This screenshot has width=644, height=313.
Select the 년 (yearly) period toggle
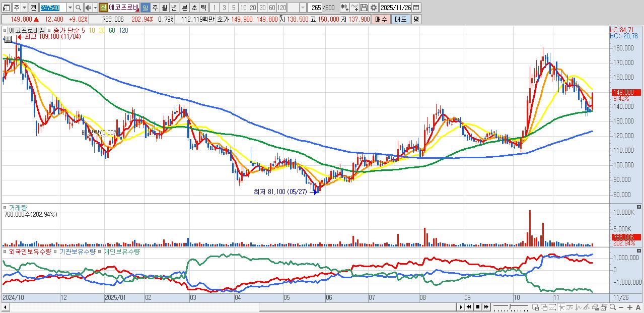(x=174, y=8)
